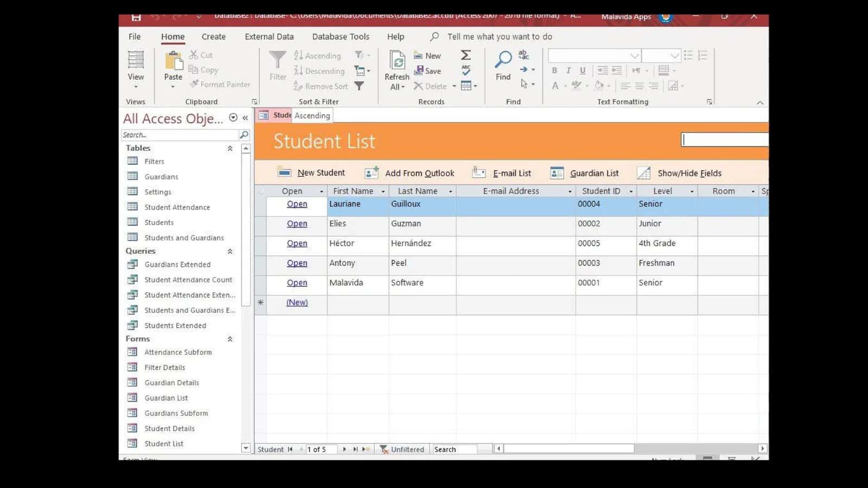This screenshot has width=868, height=488.
Task: Sort records Ascending
Action: [317, 55]
